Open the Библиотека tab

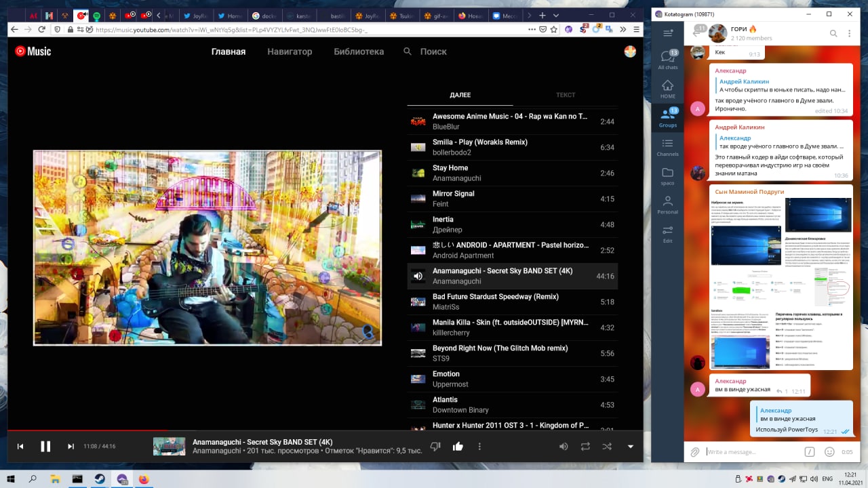[359, 52]
